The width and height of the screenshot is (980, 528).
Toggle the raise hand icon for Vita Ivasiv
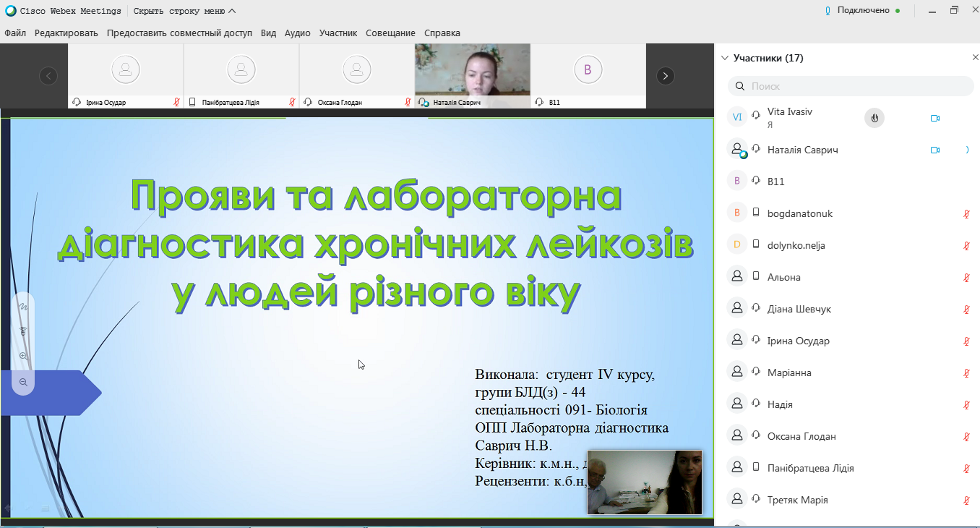click(x=874, y=118)
